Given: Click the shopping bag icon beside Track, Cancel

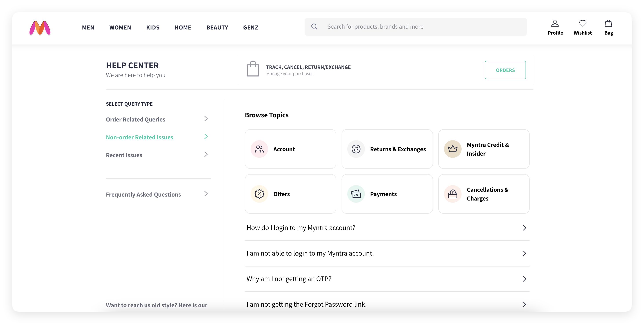Looking at the screenshot, I should coord(253,69).
